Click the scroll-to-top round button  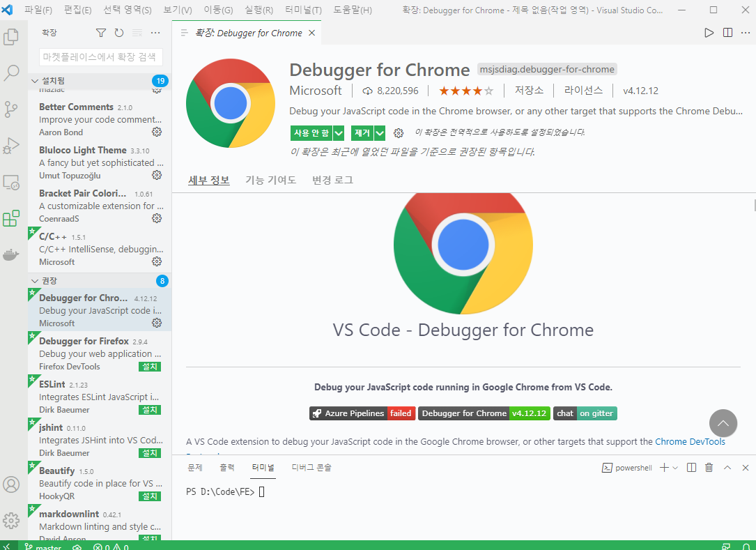tap(723, 423)
